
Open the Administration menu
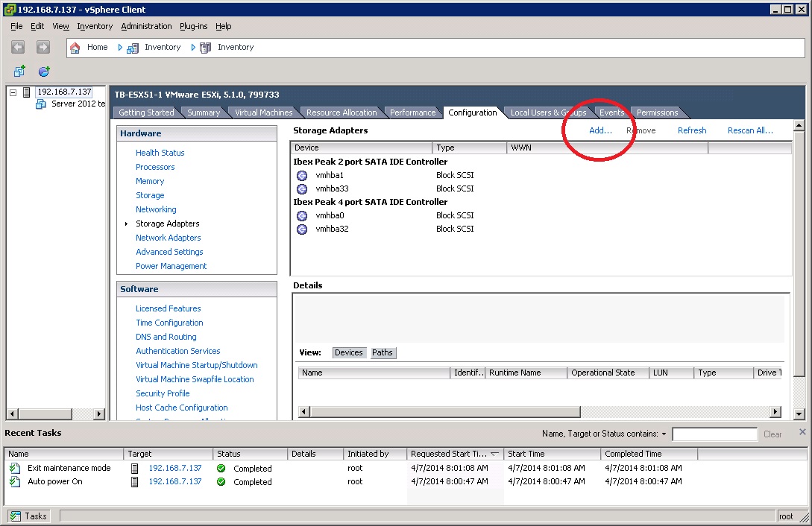pos(146,26)
